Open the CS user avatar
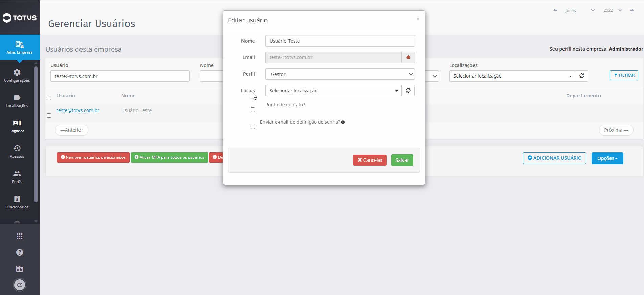 [20, 285]
